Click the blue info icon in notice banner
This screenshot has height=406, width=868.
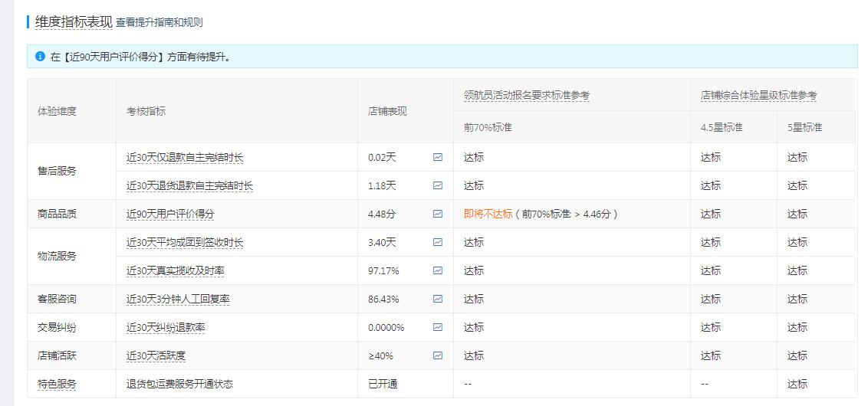tap(40, 57)
